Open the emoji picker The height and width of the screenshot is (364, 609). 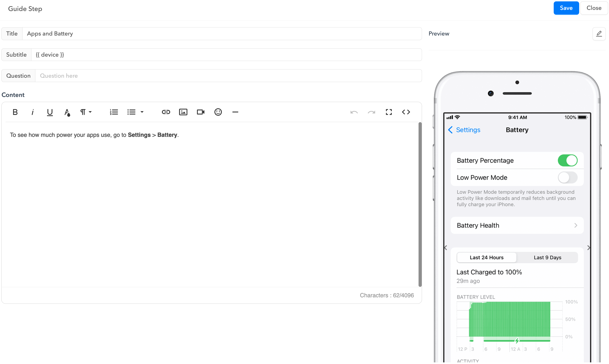[218, 112]
